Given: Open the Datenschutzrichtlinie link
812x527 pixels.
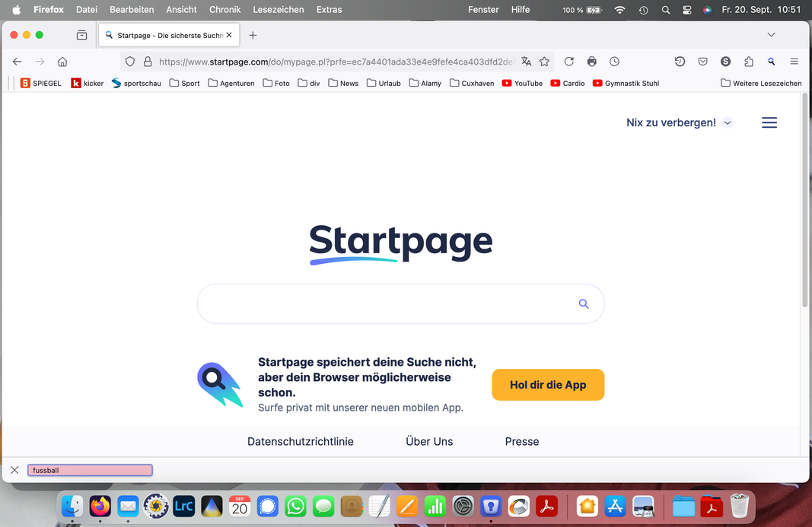Looking at the screenshot, I should click(301, 442).
